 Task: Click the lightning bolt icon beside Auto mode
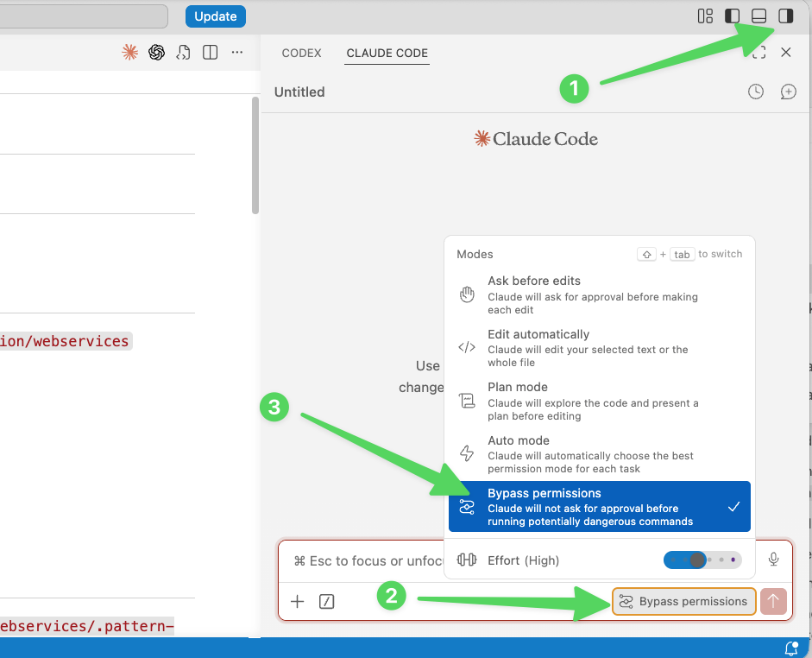click(x=467, y=453)
